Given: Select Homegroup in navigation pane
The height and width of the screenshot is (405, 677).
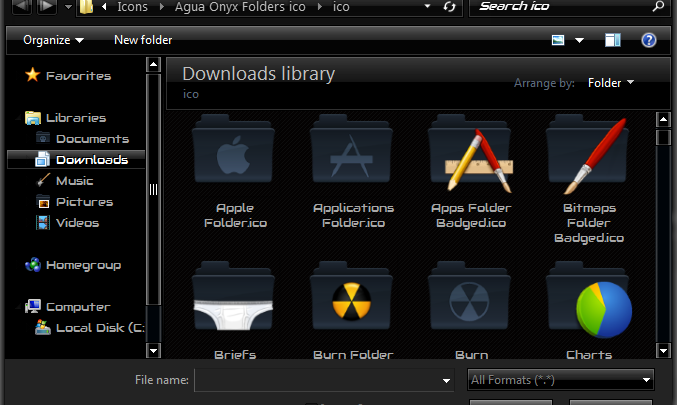Looking at the screenshot, I should pos(83,266).
